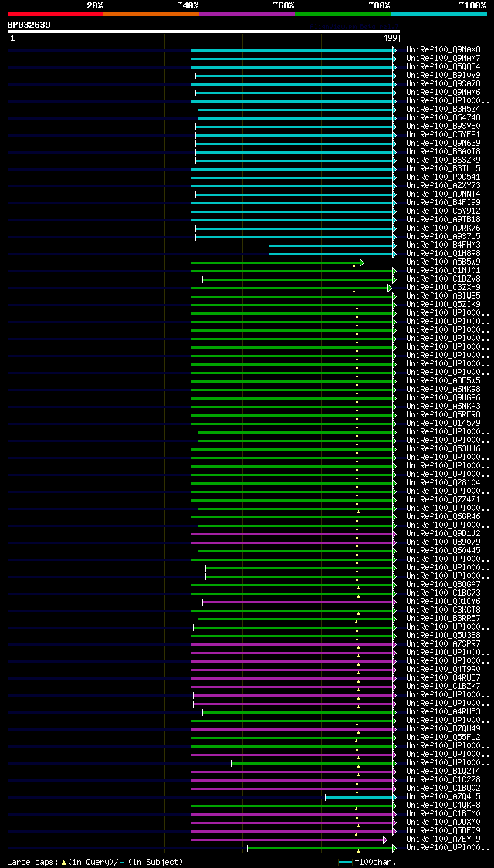Select the UniRef100_Q5RFR8 label
This screenshot has height=868, width=494.
443,415
